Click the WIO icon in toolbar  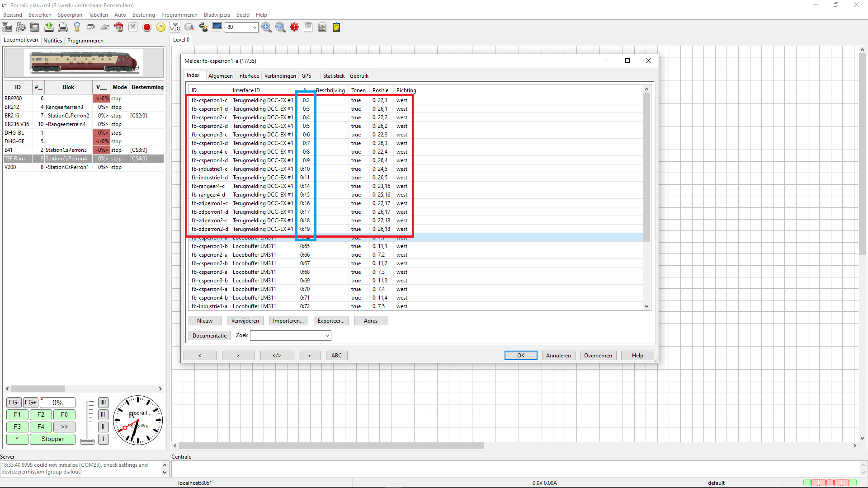[x=175, y=28]
